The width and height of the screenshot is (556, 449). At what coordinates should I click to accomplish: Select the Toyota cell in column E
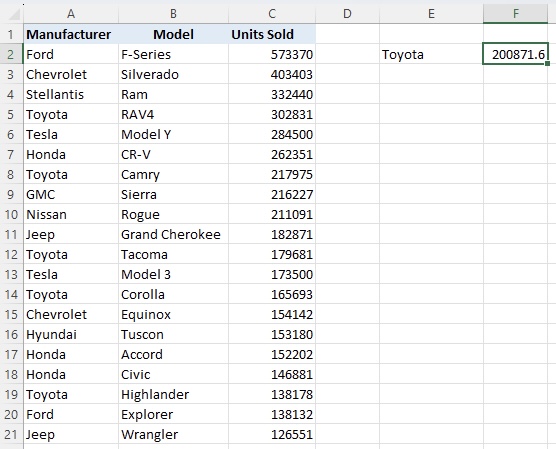click(431, 54)
